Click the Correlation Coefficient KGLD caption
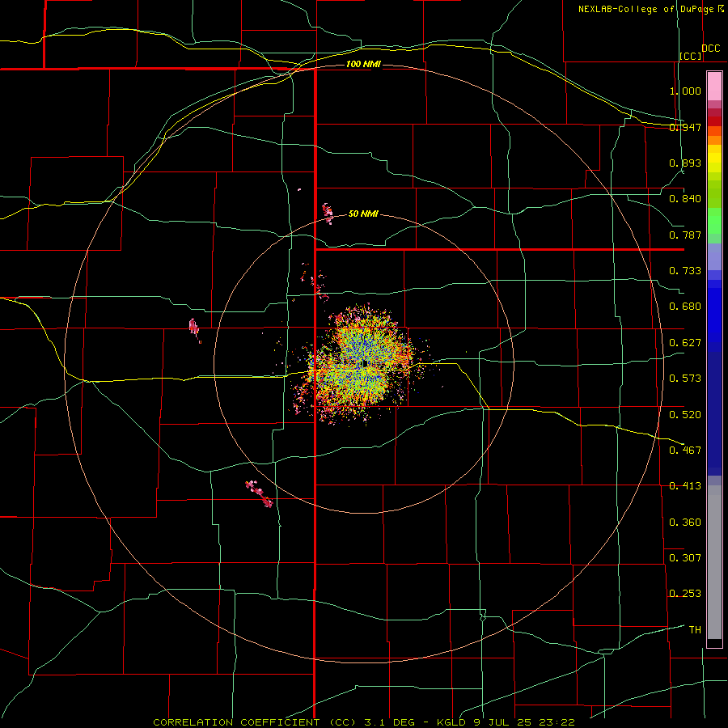The width and height of the screenshot is (728, 728). [364, 722]
